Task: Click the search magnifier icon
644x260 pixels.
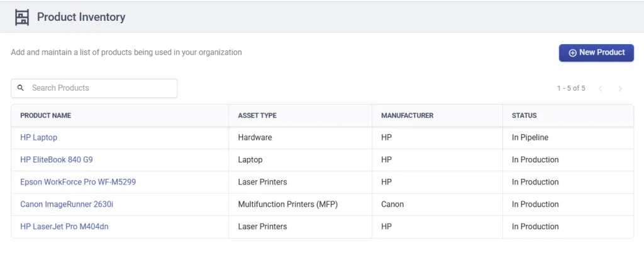Action: (21, 88)
